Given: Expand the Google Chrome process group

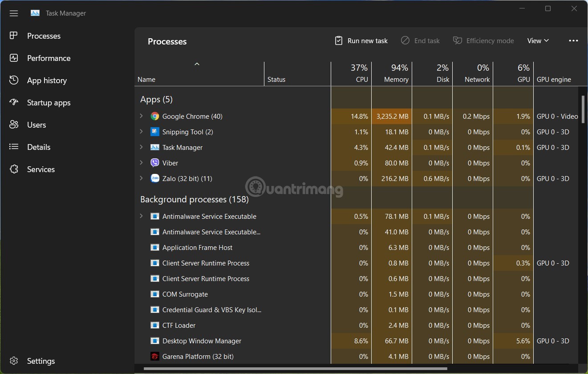Looking at the screenshot, I should (142, 116).
